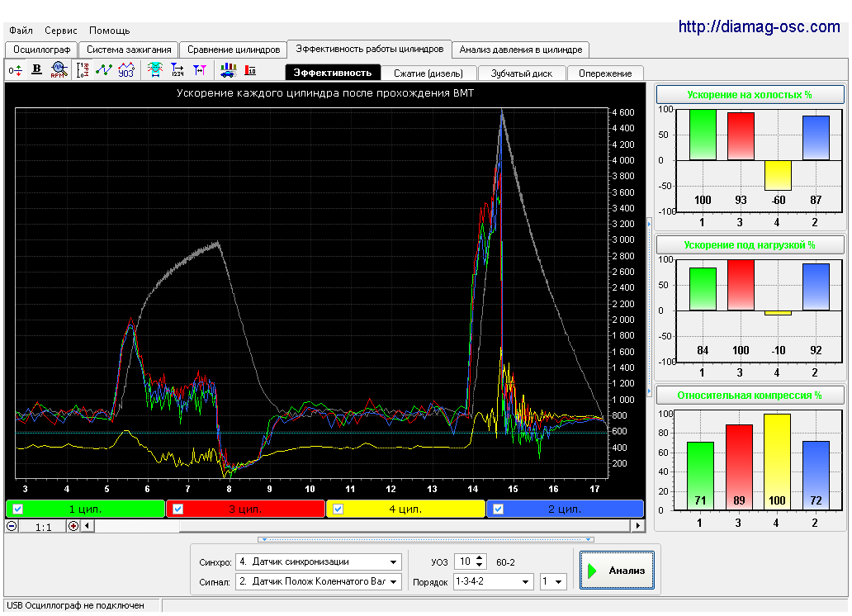Click the yellow 4 цил. legend bar
This screenshot has height=616, width=852.
coord(405,509)
